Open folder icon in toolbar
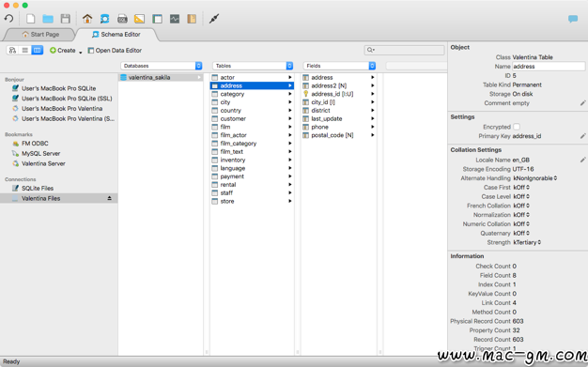The width and height of the screenshot is (588, 367). [48, 19]
